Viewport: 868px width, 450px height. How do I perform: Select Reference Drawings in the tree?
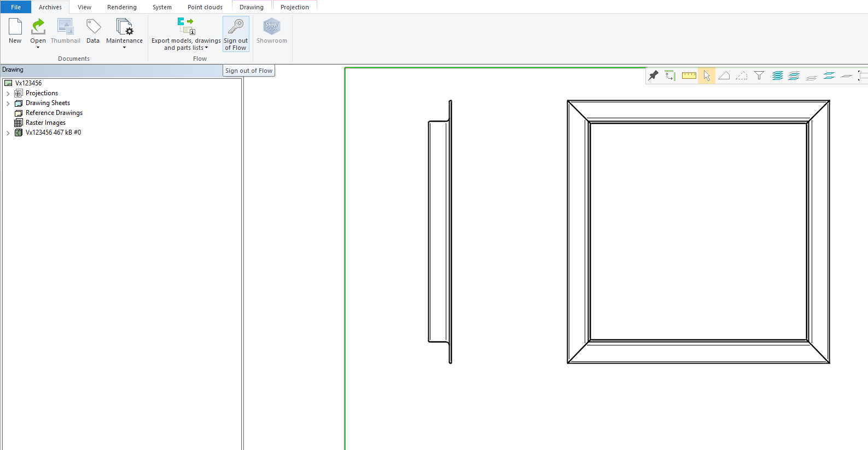pos(54,113)
